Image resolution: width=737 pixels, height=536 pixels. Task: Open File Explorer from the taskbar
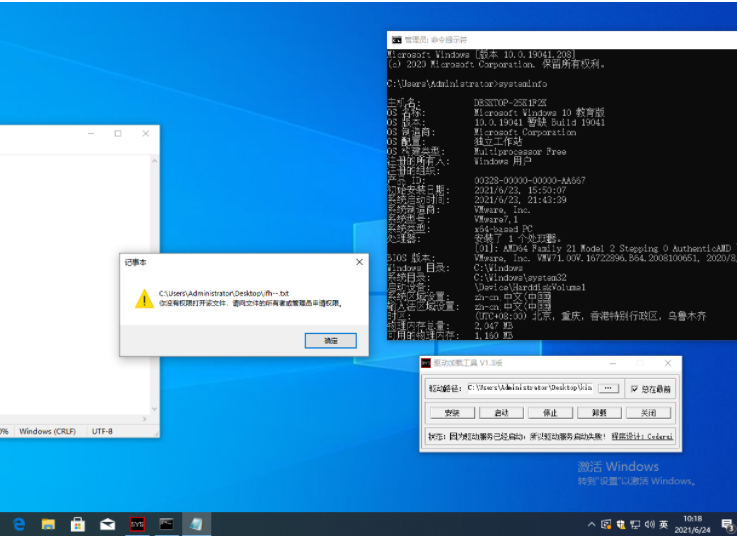click(x=48, y=524)
